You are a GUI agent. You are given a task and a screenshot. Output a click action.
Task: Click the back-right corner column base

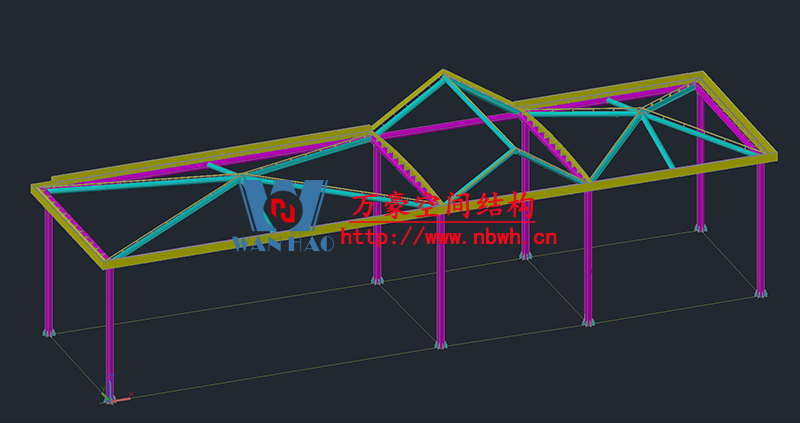coord(700,228)
